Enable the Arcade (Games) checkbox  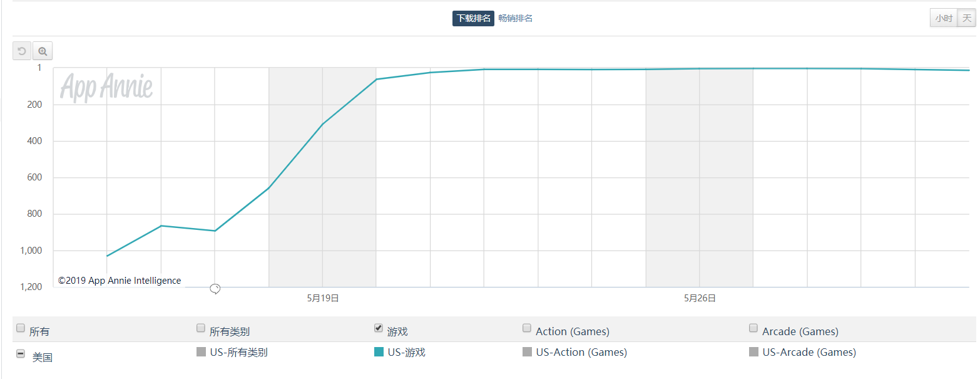(x=753, y=328)
